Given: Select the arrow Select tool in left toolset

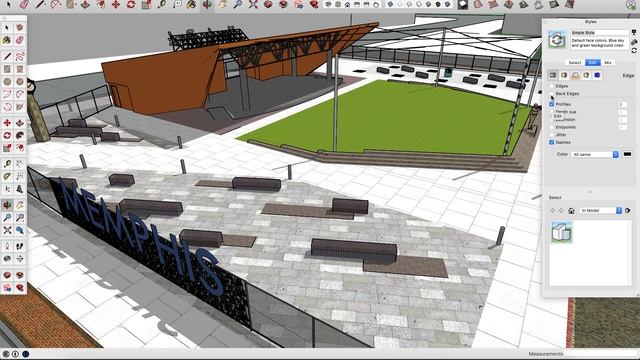Looking at the screenshot, I should (x=7, y=28).
